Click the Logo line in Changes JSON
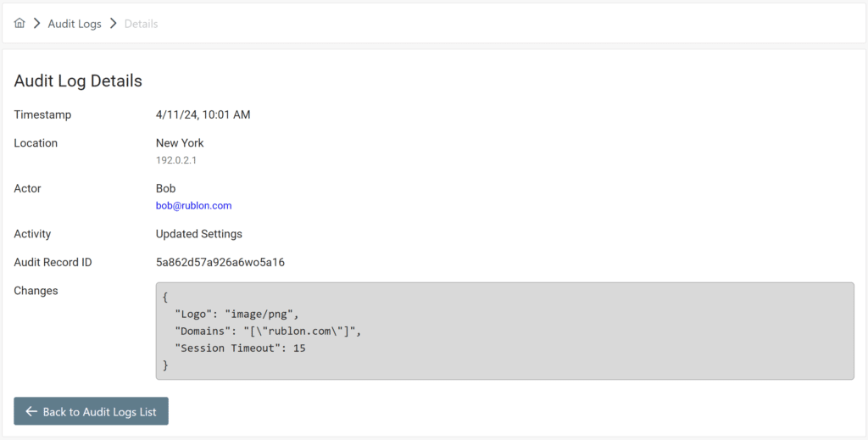Image resolution: width=868 pixels, height=440 pixels. pyautogui.click(x=236, y=314)
